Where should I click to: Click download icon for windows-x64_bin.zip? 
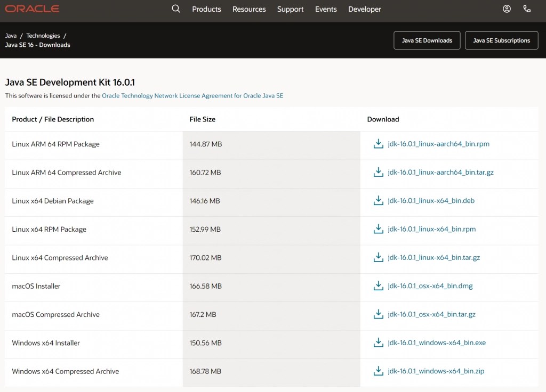[378, 371]
